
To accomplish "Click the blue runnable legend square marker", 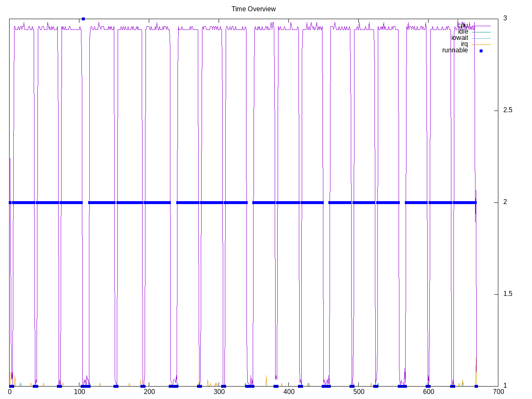I will tap(481, 51).
